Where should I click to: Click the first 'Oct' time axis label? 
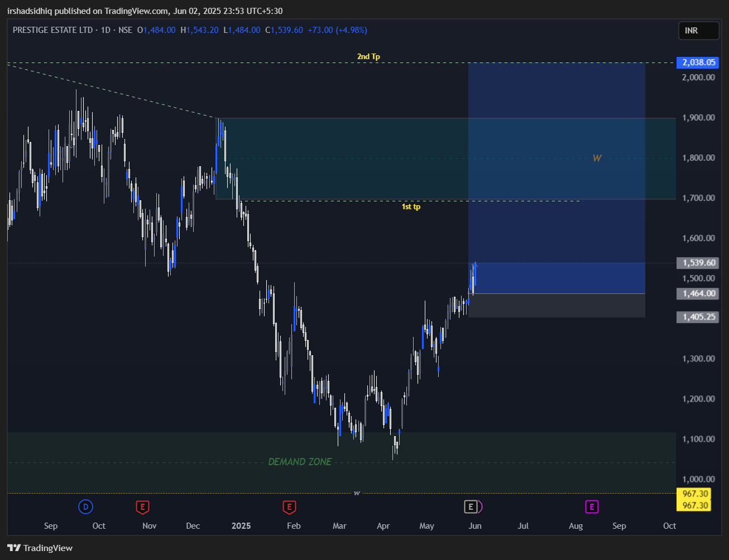click(99, 526)
